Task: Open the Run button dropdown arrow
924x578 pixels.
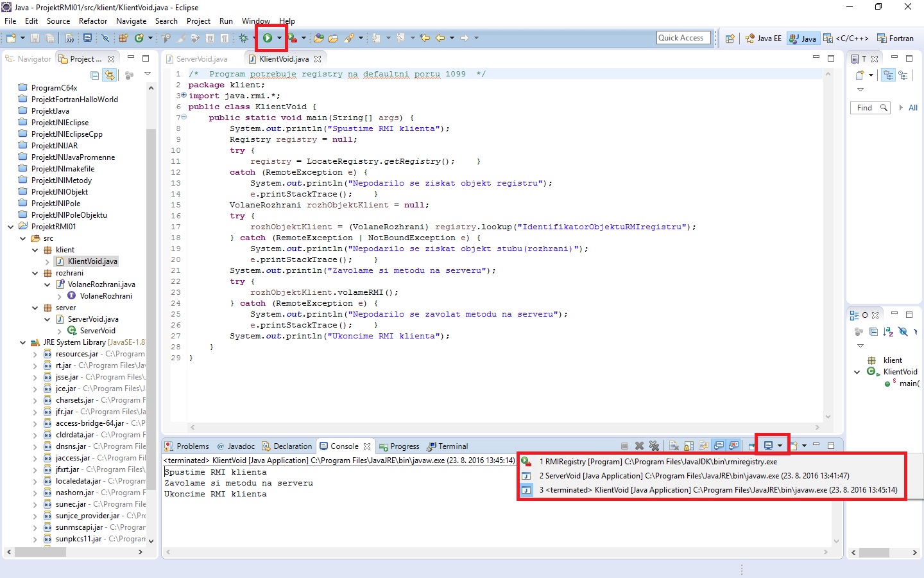Action: pyautogui.click(x=279, y=39)
